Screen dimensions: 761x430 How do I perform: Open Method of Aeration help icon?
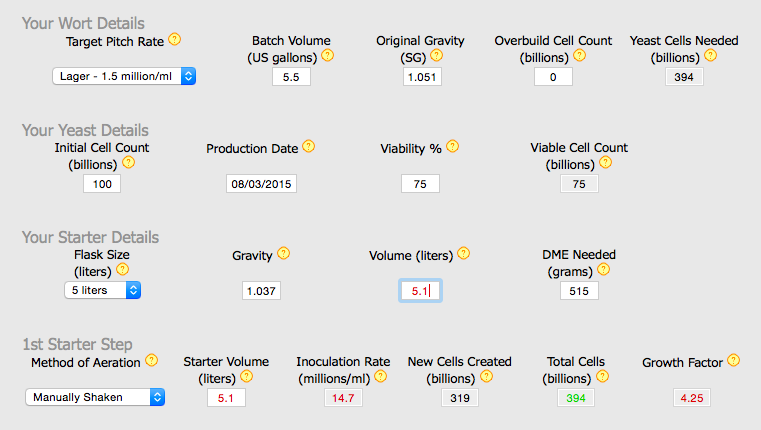[x=151, y=360]
